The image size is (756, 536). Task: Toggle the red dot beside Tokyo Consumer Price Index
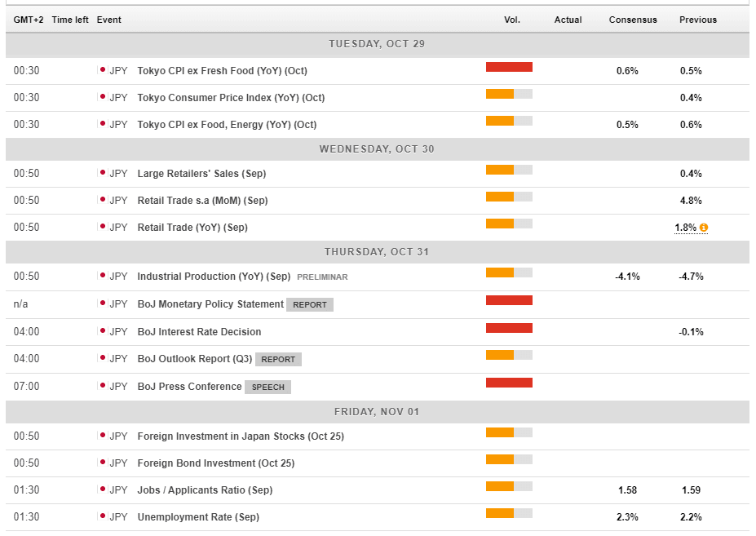pyautogui.click(x=100, y=97)
